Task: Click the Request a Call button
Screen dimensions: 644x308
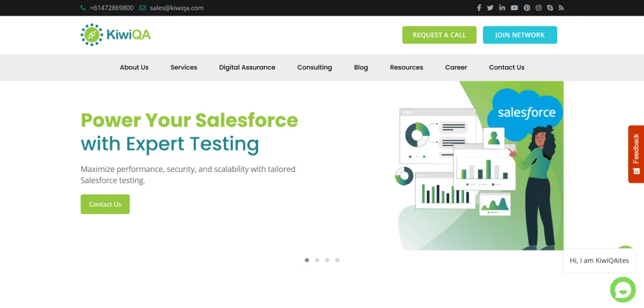Action: (x=439, y=35)
